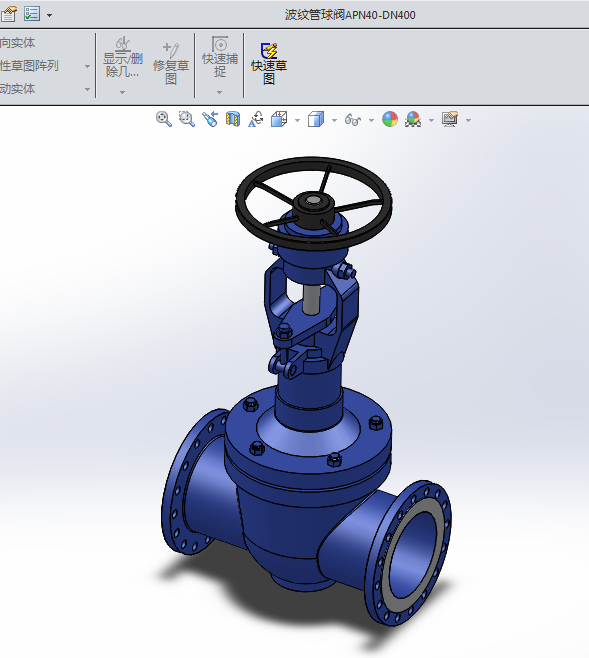The height and width of the screenshot is (658, 589).
Task: Select the Zoom to Area icon
Action: click(186, 119)
